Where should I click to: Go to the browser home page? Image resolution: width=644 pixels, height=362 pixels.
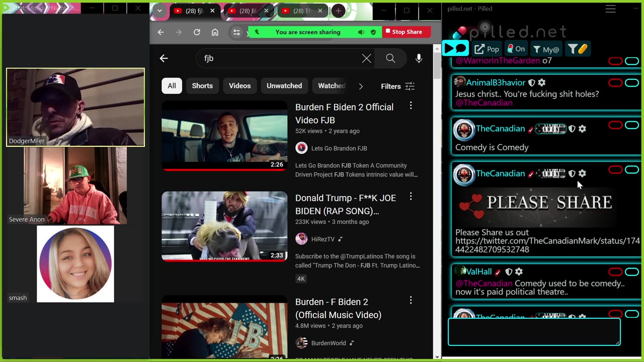pyautogui.click(x=215, y=32)
